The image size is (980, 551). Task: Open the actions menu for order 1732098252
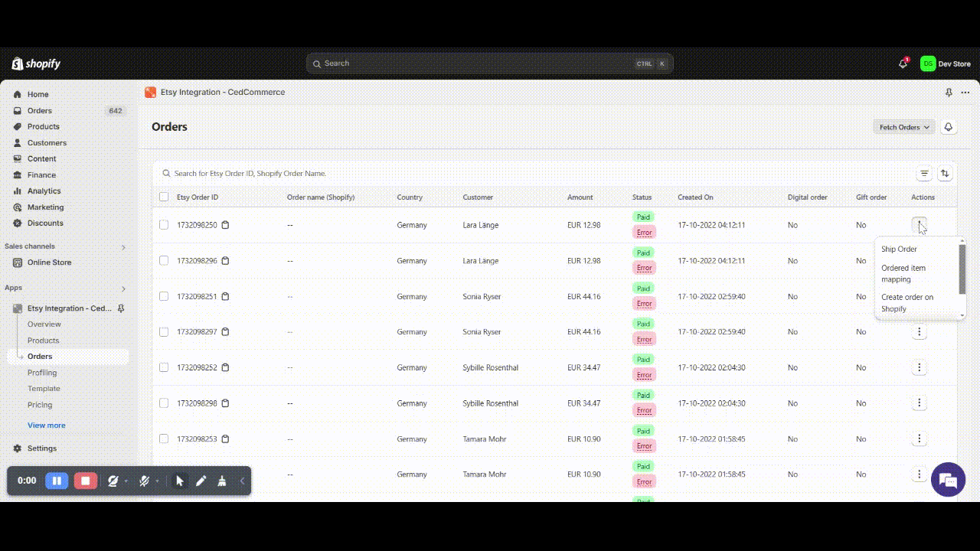tap(920, 367)
